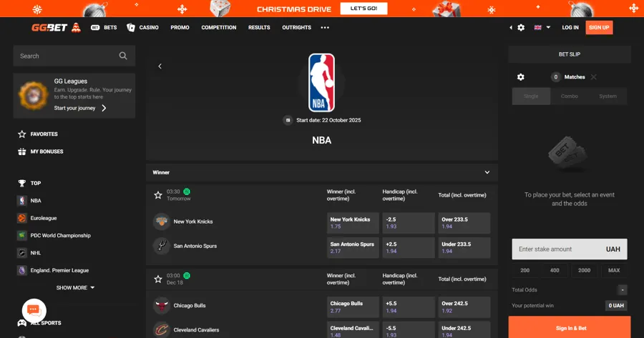
Task: Click the TOP trophy icon
Action: pos(21,184)
